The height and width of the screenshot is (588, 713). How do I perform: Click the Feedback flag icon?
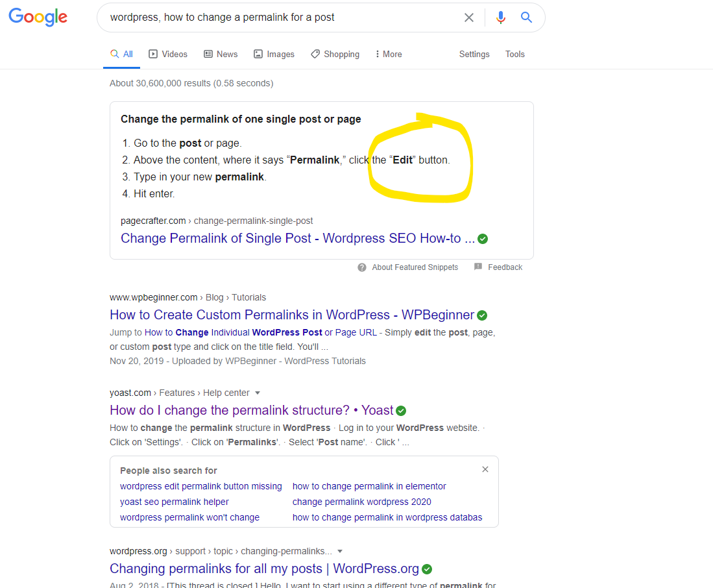coord(478,267)
